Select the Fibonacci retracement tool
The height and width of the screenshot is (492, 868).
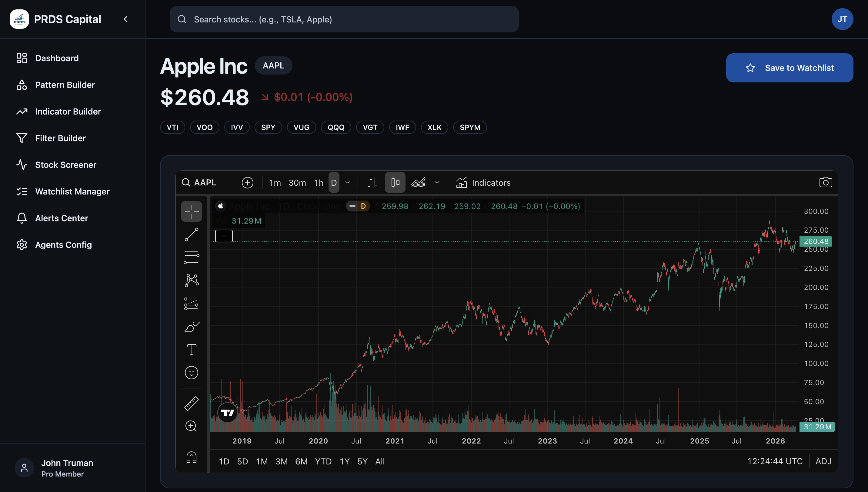[x=191, y=258]
